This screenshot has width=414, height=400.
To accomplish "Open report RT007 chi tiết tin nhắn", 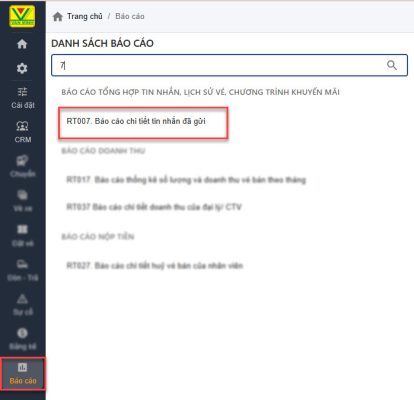I will 136,121.
